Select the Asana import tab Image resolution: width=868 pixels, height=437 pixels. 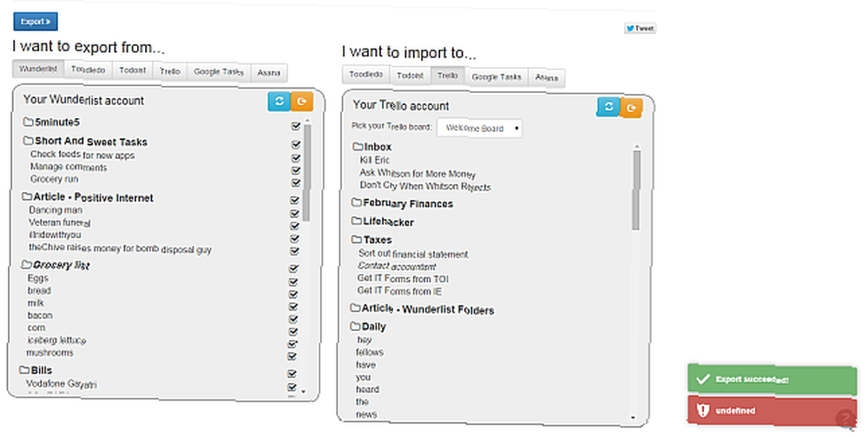pyautogui.click(x=546, y=78)
